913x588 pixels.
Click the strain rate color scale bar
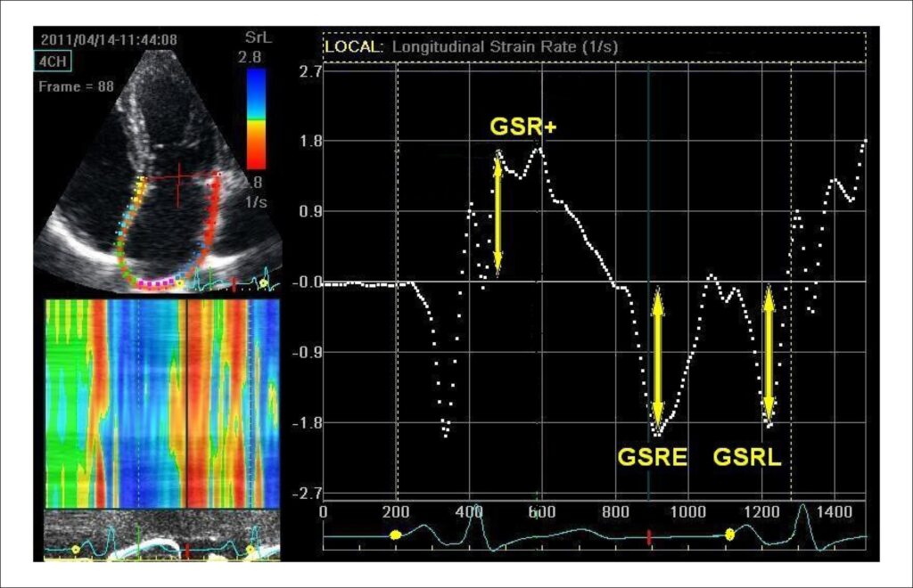[x=256, y=118]
